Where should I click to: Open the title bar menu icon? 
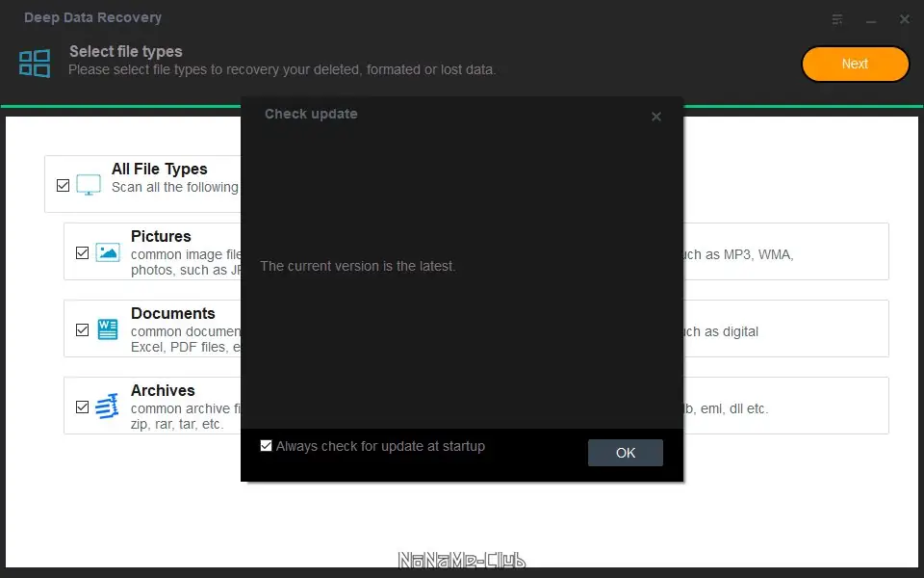836,19
